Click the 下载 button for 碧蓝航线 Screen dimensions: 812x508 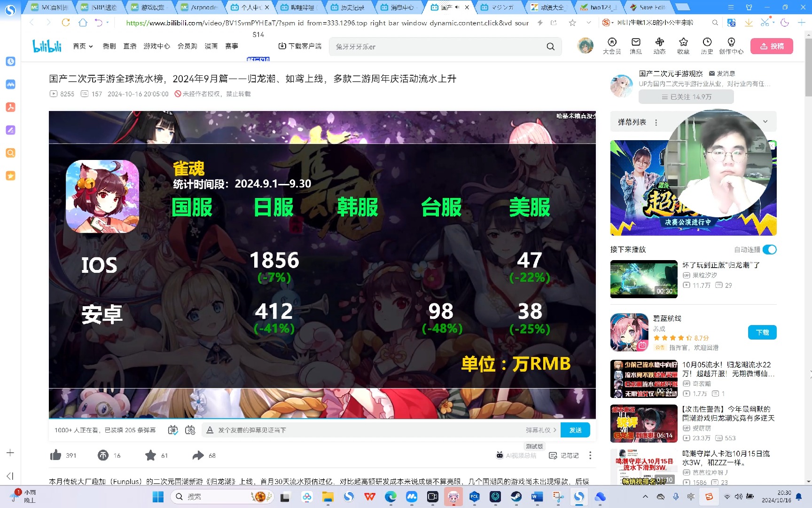point(762,332)
